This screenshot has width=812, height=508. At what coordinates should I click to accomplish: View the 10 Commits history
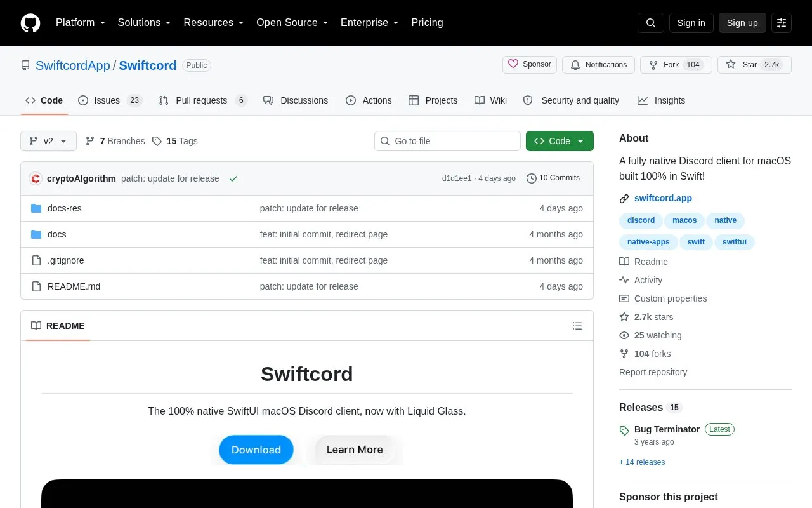[x=553, y=178]
